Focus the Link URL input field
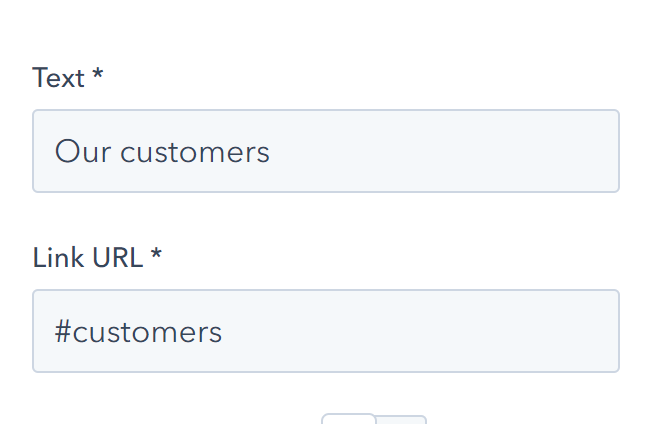The image size is (650, 424). coord(325,331)
